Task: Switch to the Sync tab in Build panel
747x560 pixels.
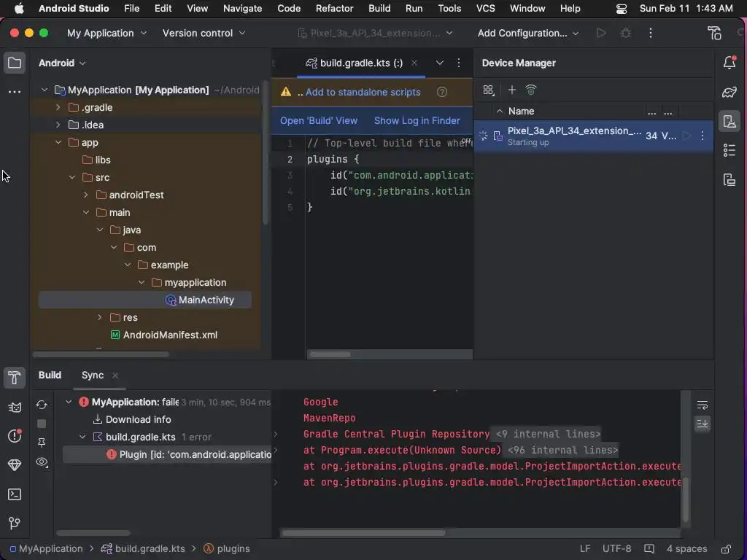Action: pos(93,376)
